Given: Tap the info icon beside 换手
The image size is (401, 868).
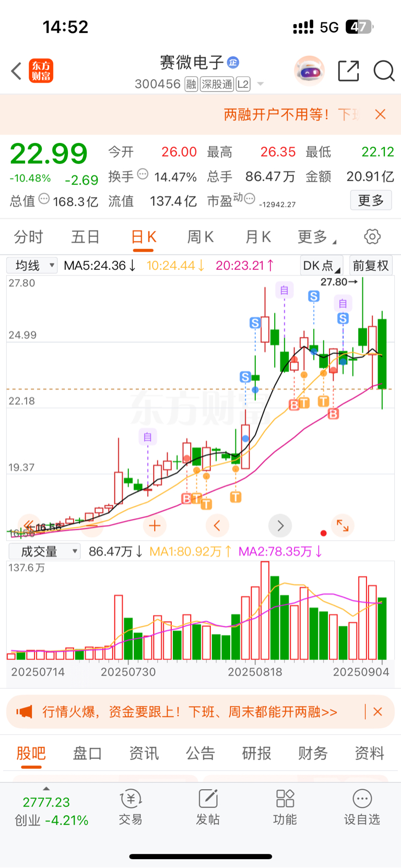Looking at the screenshot, I should coord(143,174).
